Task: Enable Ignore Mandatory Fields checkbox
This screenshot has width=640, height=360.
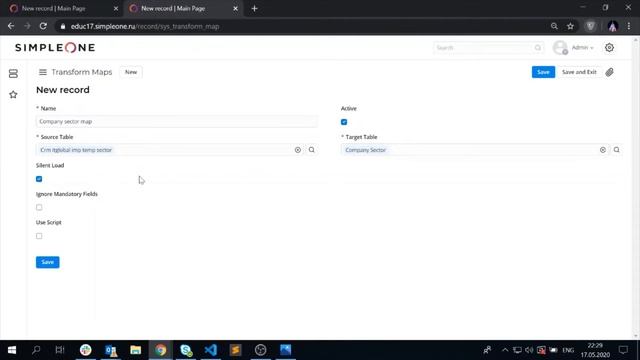Action: pyautogui.click(x=39, y=207)
